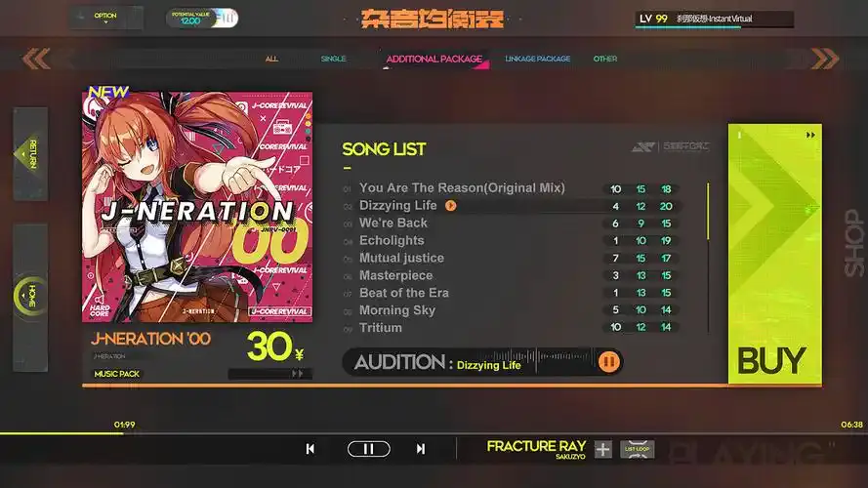This screenshot has height=488, width=868.
Task: Select the song Echolights in list
Action: tap(392, 241)
